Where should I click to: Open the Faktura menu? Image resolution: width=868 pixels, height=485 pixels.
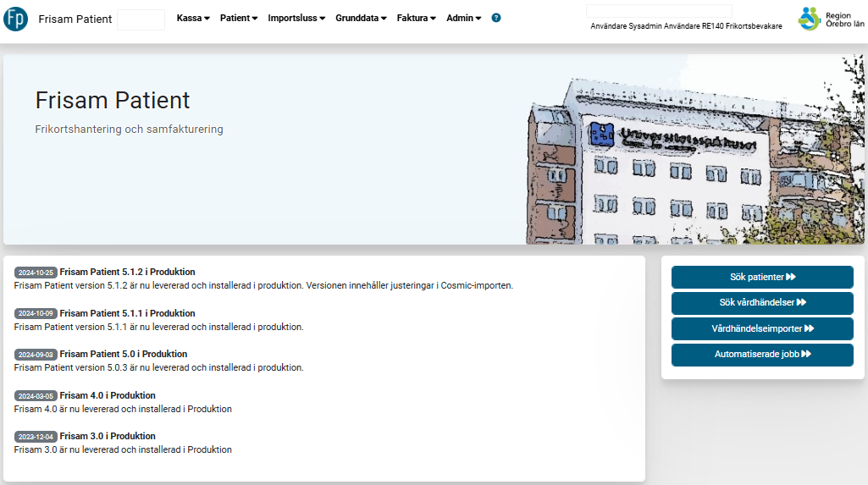tap(417, 18)
